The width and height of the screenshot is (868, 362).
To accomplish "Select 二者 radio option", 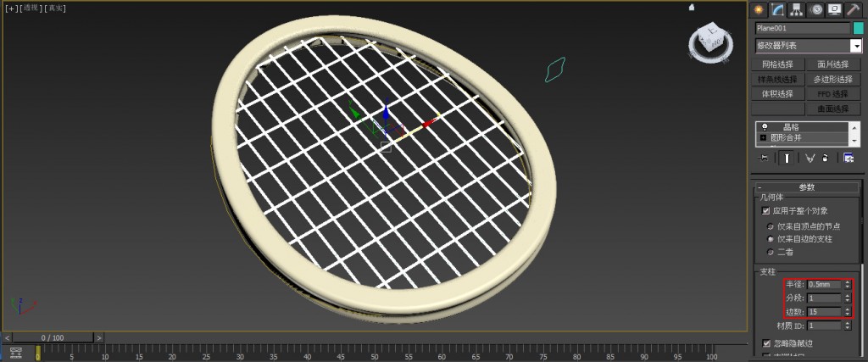I will 770,253.
